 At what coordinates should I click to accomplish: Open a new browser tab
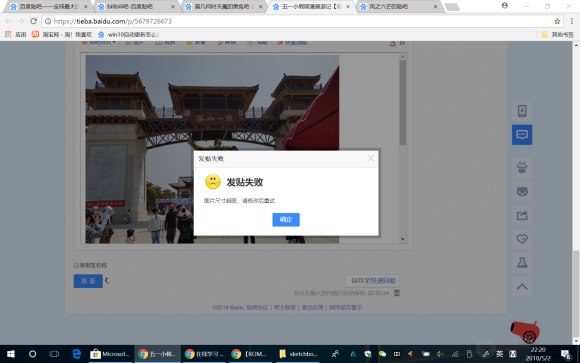click(452, 7)
